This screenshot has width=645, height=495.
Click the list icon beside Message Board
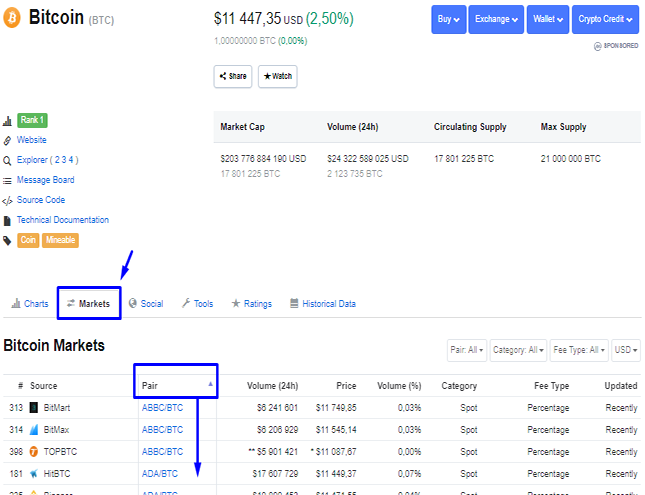click(x=7, y=181)
